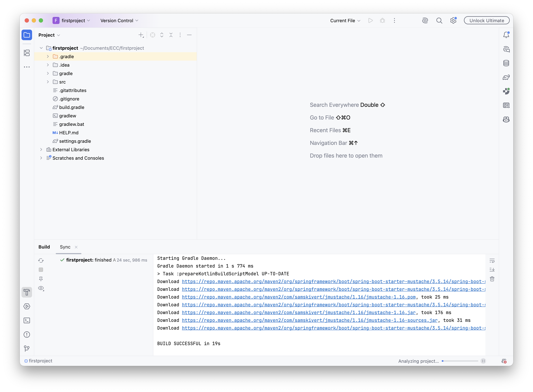Collapse the firstproject root node
533x392 pixels.
click(x=41, y=48)
